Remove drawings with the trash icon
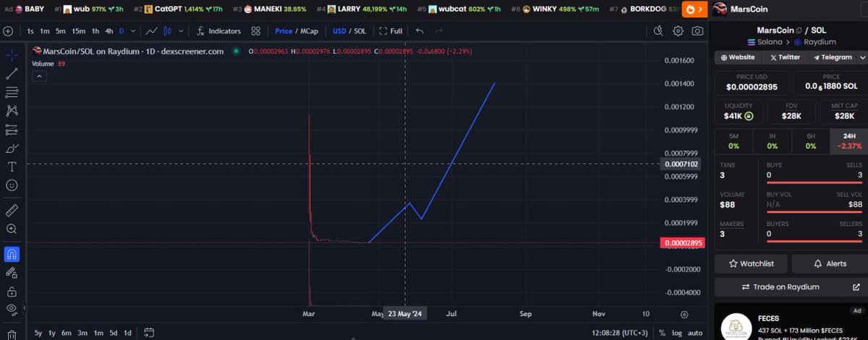 click(12, 334)
